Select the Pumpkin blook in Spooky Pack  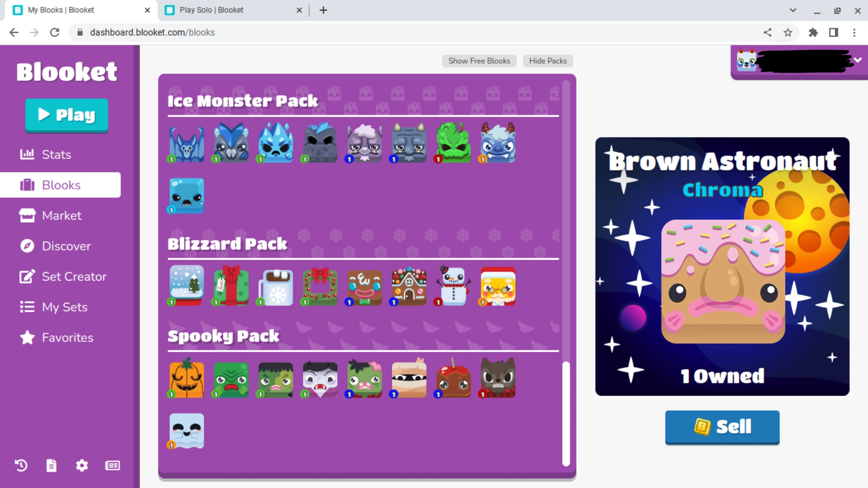coord(186,378)
